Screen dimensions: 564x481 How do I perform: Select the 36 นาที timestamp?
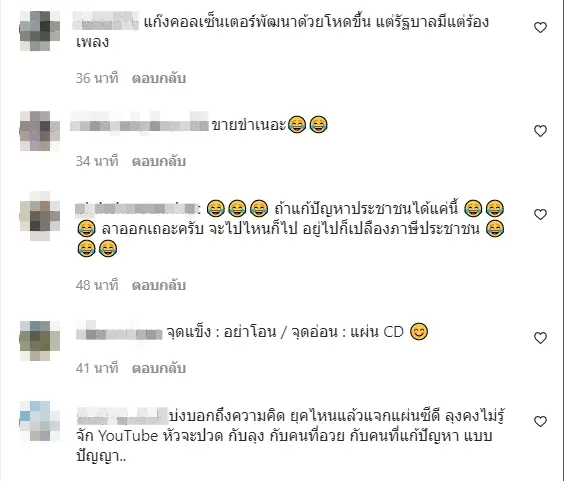(97, 78)
